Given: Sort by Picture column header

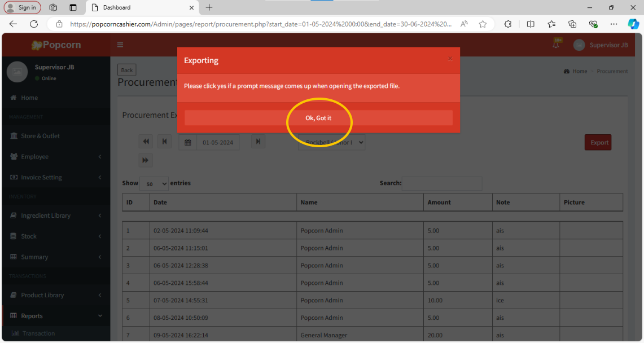Looking at the screenshot, I should click(x=591, y=203).
